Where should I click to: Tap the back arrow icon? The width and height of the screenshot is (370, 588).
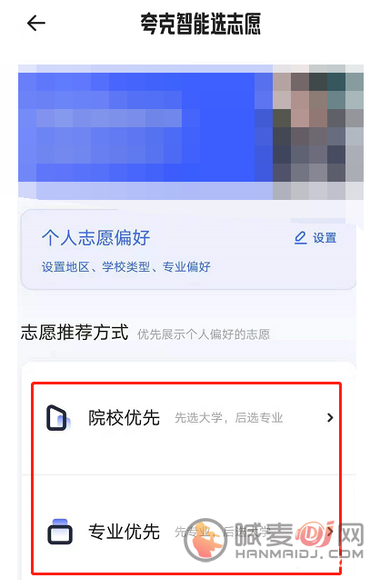36,24
